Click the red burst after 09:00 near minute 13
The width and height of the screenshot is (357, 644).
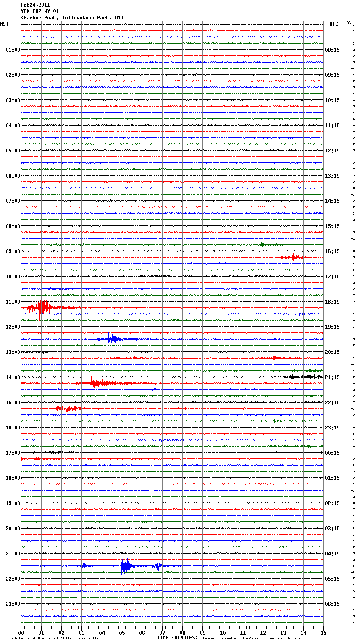tap(295, 257)
